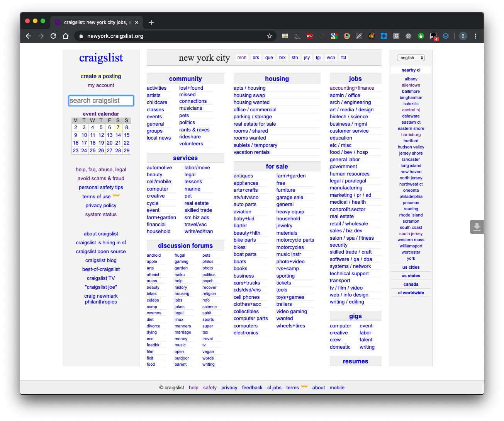
Task: Open the craigslist logo link
Action: click(101, 58)
